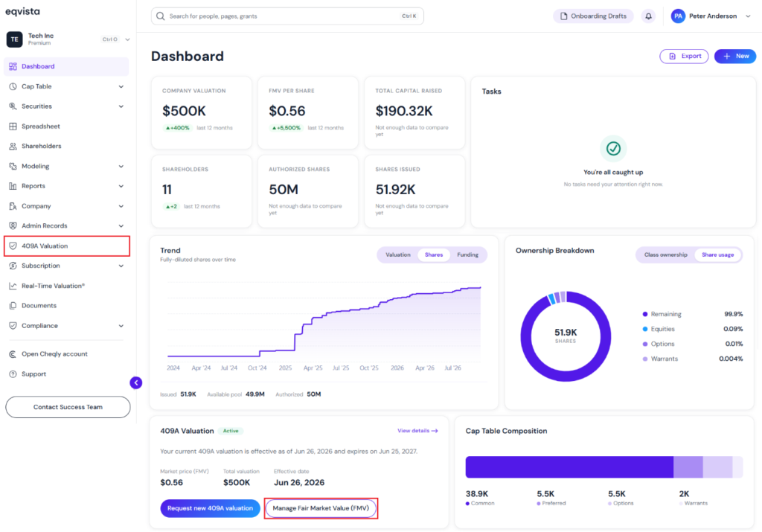Viewport: 762px width, 532px height.
Task: Click the Modeling icon in sidebar
Action: (13, 166)
